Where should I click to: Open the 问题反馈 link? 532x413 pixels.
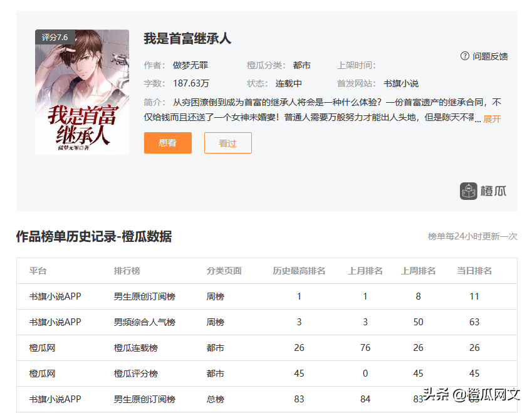[x=490, y=56]
